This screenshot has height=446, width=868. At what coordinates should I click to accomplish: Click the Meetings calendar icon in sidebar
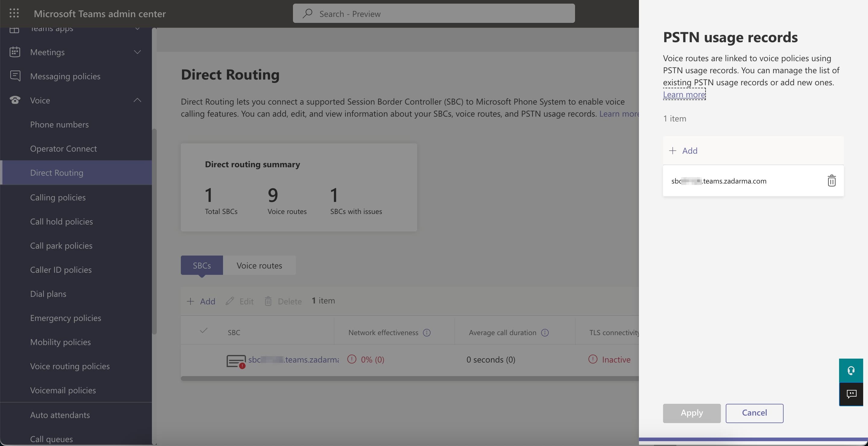15,52
